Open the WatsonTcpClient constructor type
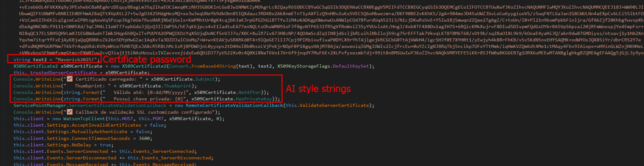The image size is (644, 166). coord(84,119)
